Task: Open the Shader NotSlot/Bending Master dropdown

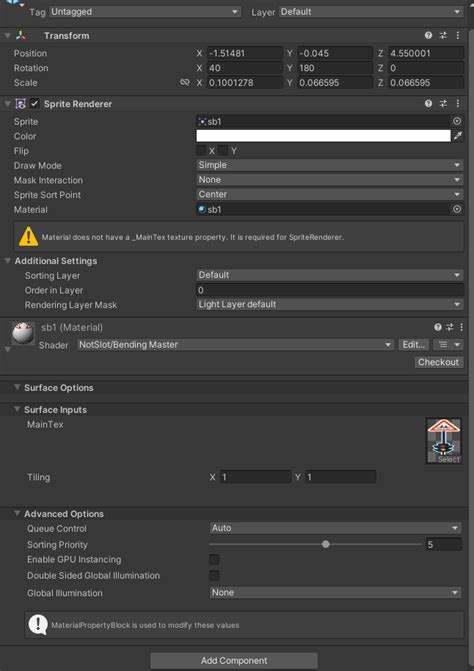Action: point(235,344)
